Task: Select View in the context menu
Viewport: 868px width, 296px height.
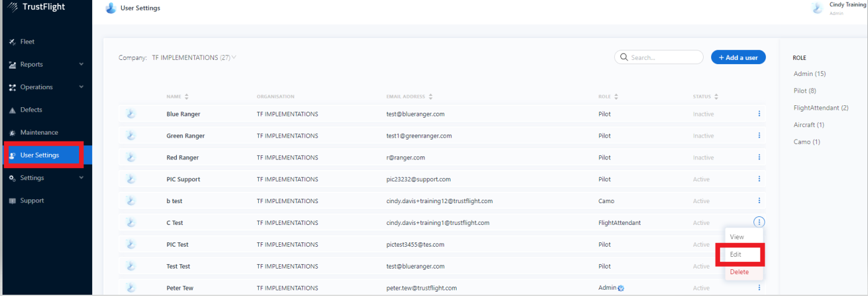Action: [x=737, y=237]
